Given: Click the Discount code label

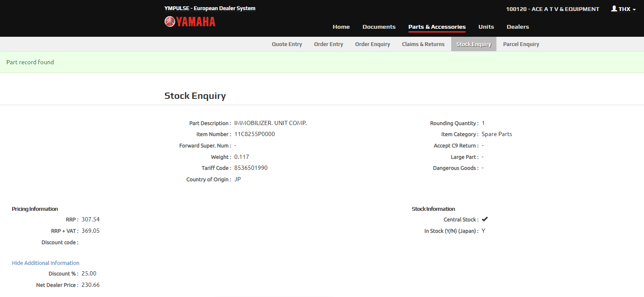Looking at the screenshot, I should click(x=60, y=243).
